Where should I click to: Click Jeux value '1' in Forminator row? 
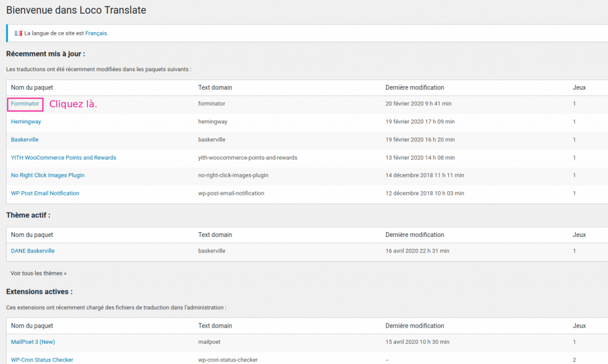574,103
